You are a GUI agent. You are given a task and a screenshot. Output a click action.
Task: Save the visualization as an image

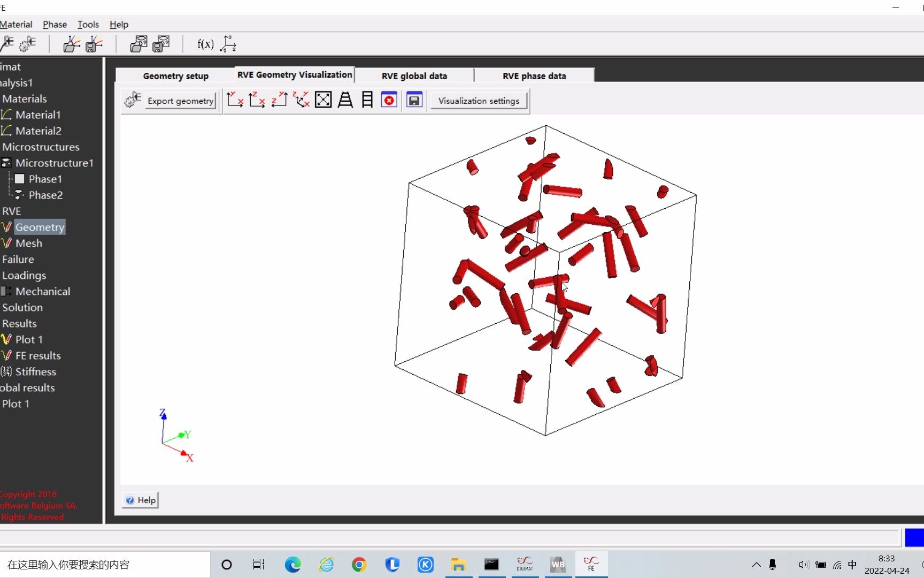click(x=414, y=100)
